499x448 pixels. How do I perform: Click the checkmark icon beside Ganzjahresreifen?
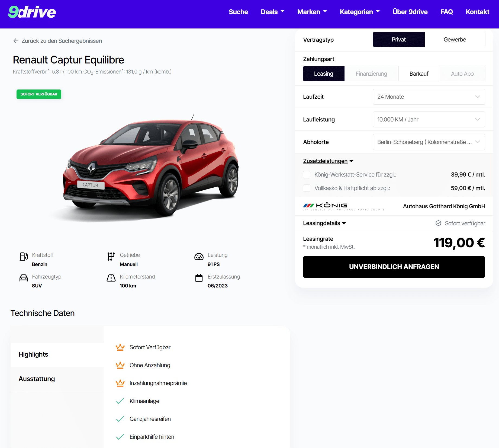click(x=120, y=419)
